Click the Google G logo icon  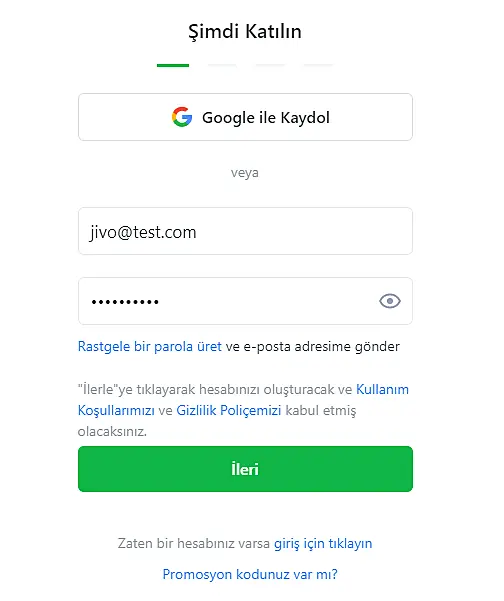point(182,117)
